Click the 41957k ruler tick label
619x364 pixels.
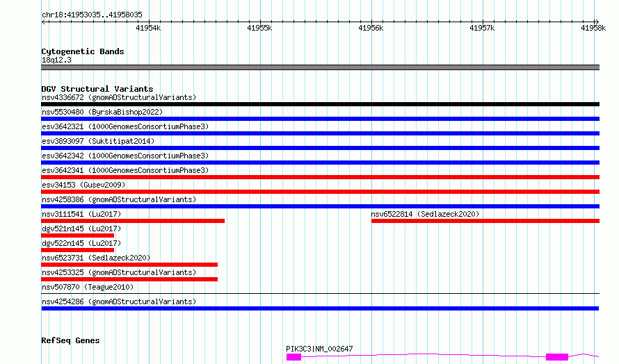click(x=482, y=28)
